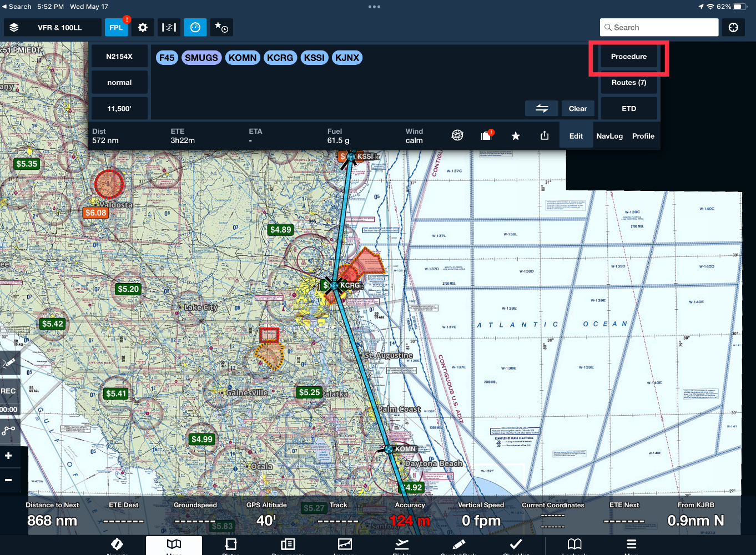The height and width of the screenshot is (555, 756).
Task: Tap the $5.42 fuel price marker
Action: pyautogui.click(x=53, y=324)
